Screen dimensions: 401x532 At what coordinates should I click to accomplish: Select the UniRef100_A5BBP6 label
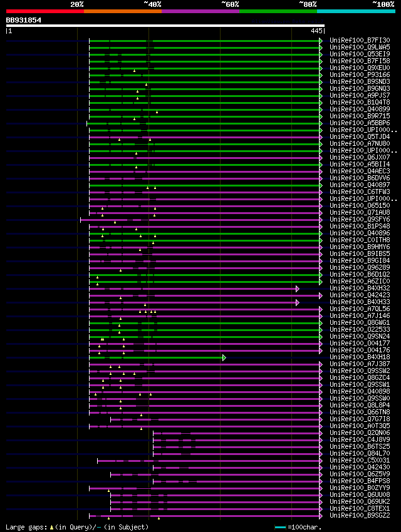[360, 123]
